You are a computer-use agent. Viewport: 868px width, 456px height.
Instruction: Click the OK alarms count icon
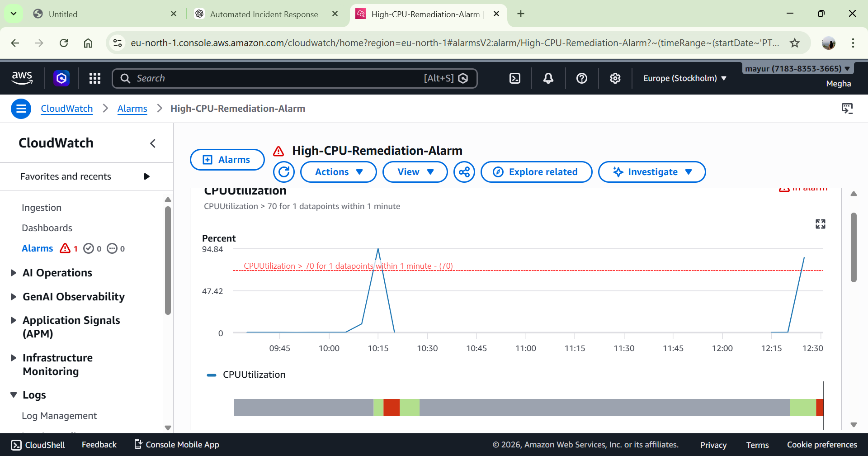89,248
